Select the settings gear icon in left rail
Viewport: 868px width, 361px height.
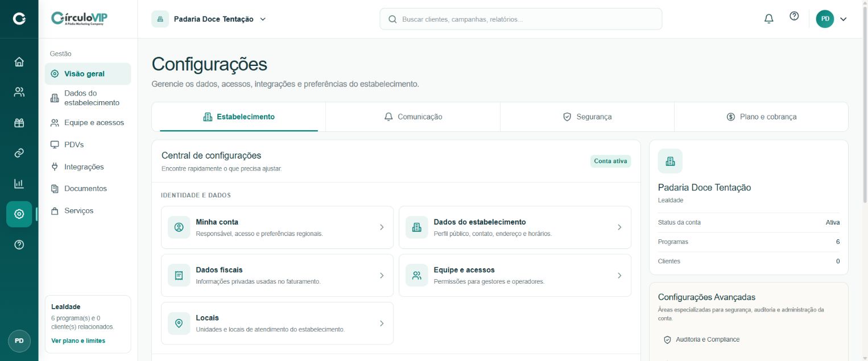click(x=19, y=214)
